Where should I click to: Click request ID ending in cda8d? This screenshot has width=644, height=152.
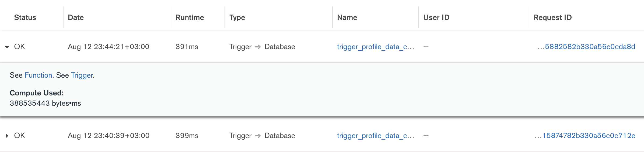tap(590, 47)
